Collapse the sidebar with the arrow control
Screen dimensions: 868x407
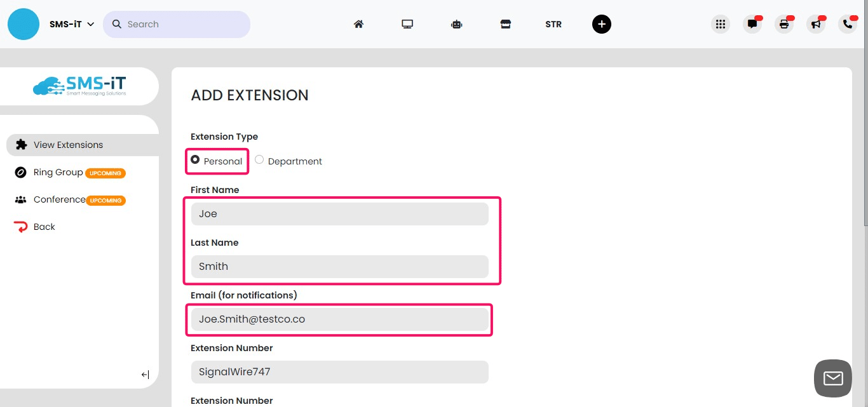145,374
